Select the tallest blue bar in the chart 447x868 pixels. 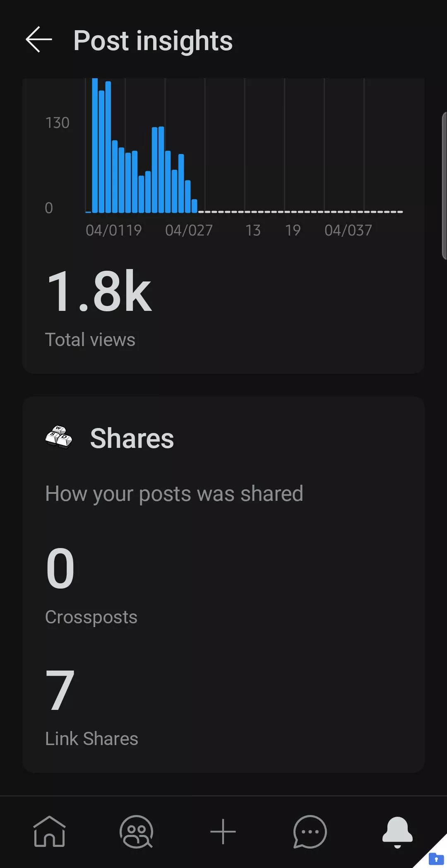(95, 145)
